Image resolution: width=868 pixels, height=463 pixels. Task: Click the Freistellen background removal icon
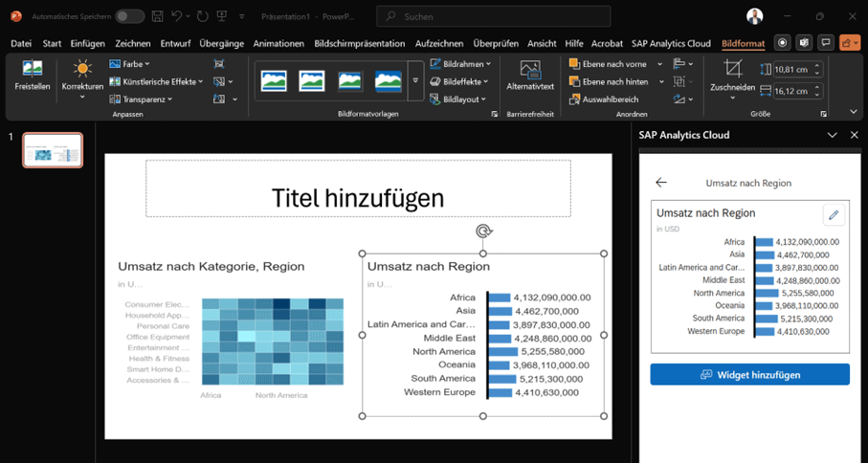tap(33, 75)
